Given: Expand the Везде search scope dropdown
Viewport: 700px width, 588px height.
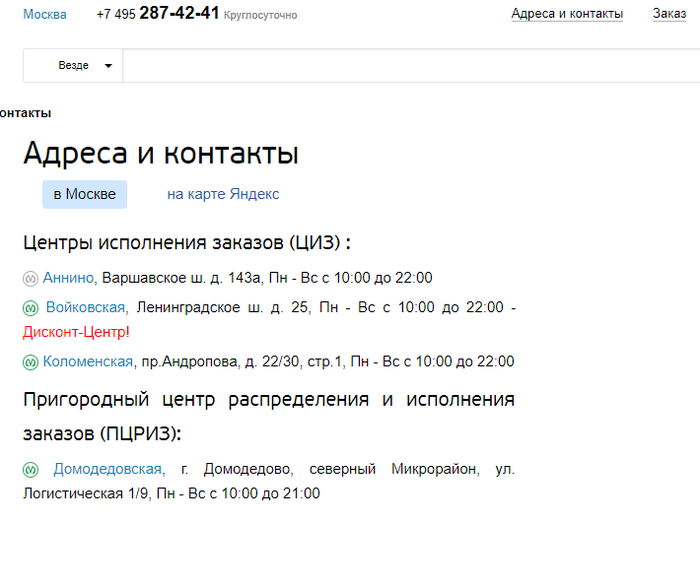Looking at the screenshot, I should pyautogui.click(x=84, y=66).
